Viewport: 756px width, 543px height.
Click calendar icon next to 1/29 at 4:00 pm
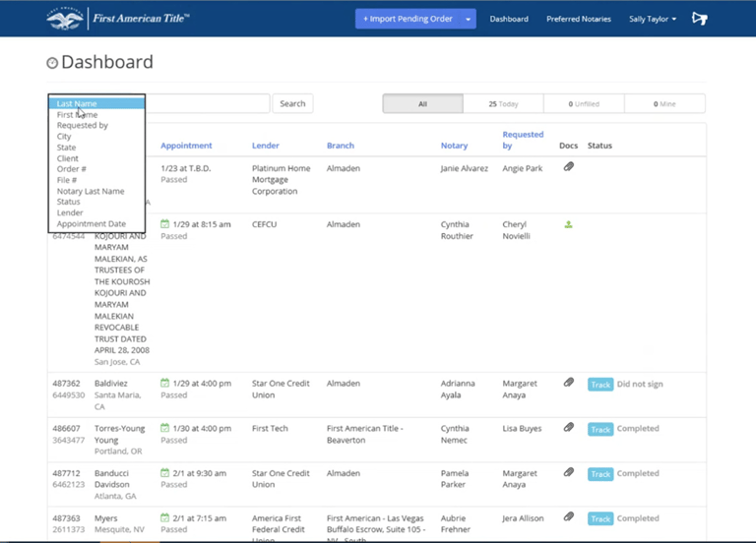(x=165, y=383)
